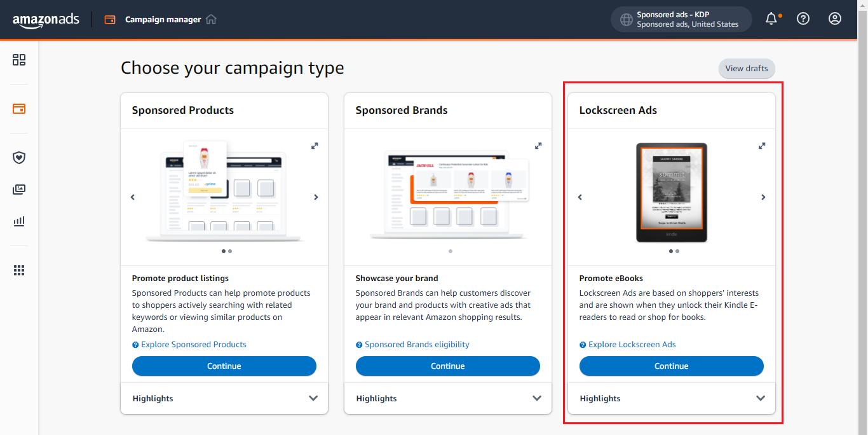Viewport: 868px width, 435px height.
Task: Expand the Sponsored Products card preview fullscreen
Action: pos(315,146)
